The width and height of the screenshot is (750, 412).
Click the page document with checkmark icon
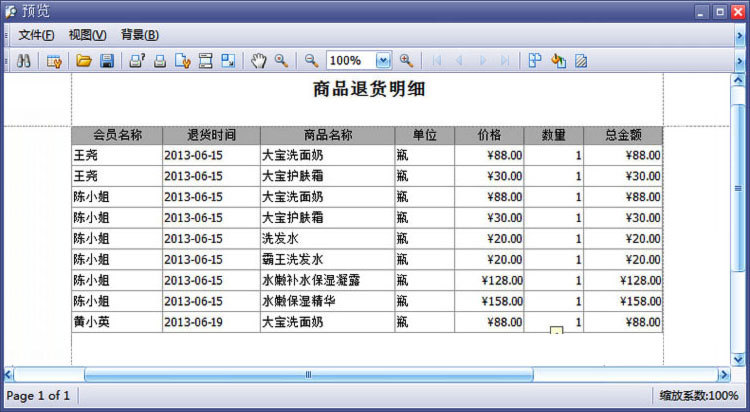coord(183,61)
